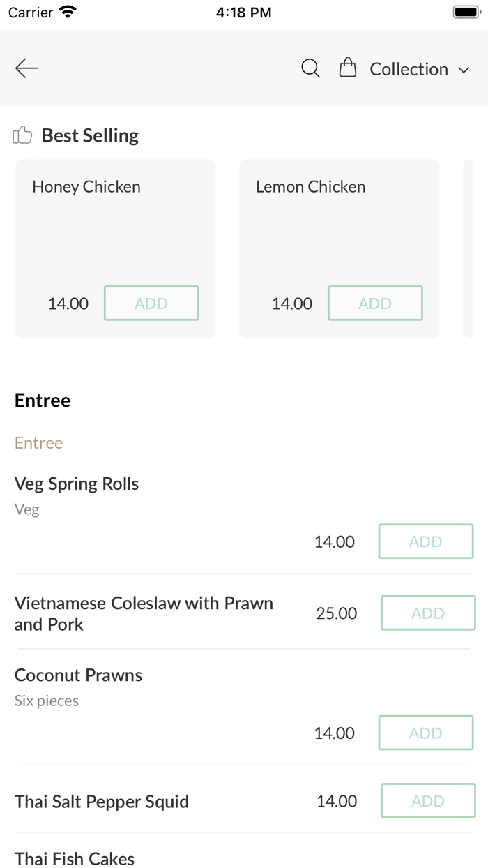Add Coconut Prawns to cart
Image resolution: width=488 pixels, height=868 pixels.
pos(425,733)
